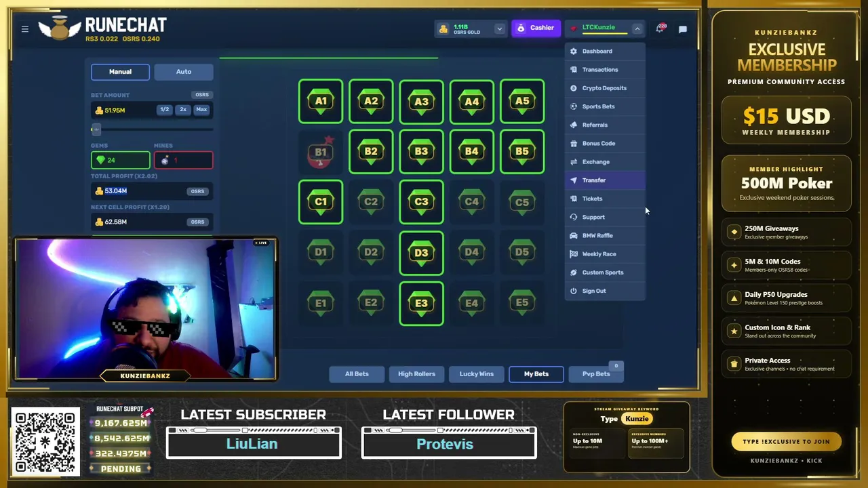The width and height of the screenshot is (868, 488).
Task: Click the RuneChat support QR code
Action: (46, 441)
